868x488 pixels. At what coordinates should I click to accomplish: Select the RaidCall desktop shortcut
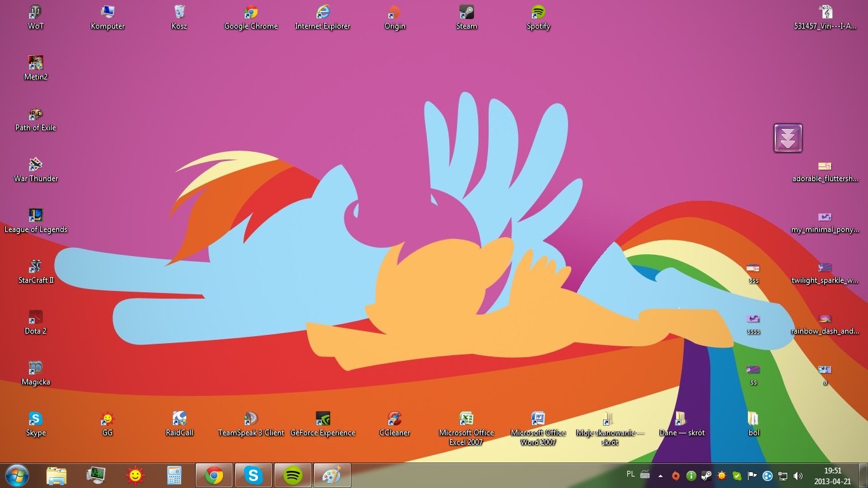tap(179, 424)
